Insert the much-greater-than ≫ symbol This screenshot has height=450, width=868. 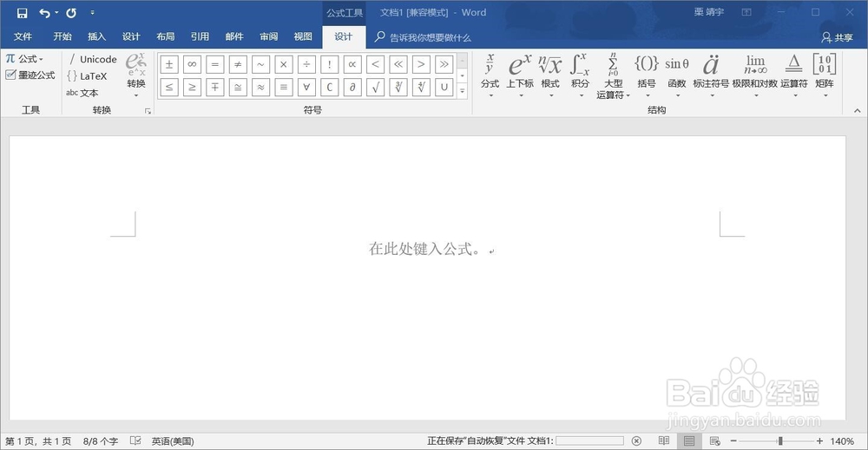pos(444,65)
